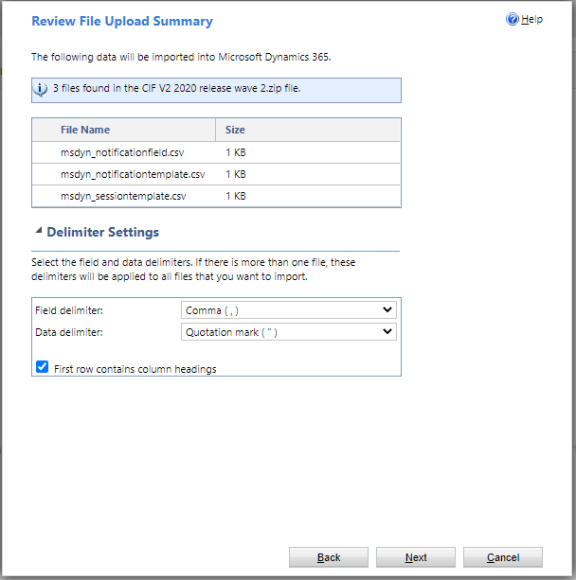Click the First row contains column headings label
The height and width of the screenshot is (580, 576).
point(135,369)
